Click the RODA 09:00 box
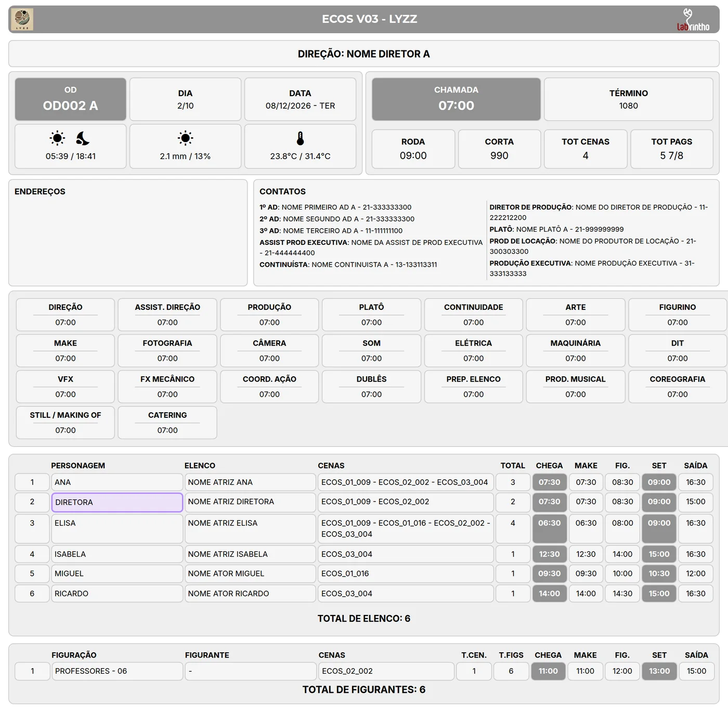 click(413, 149)
